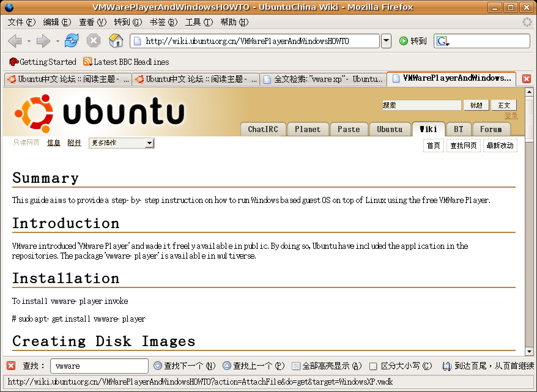The image size is (537, 392).
Task: Go to the Home page icon
Action: (116, 41)
